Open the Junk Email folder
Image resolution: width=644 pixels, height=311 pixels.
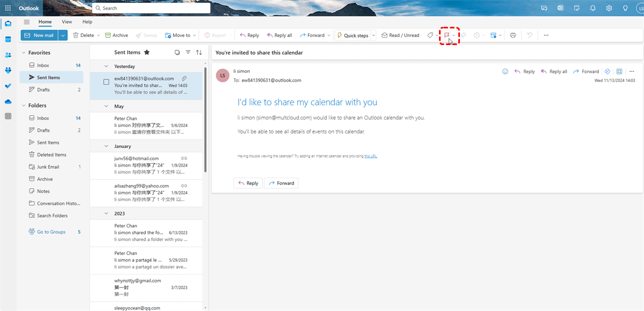click(x=52, y=167)
